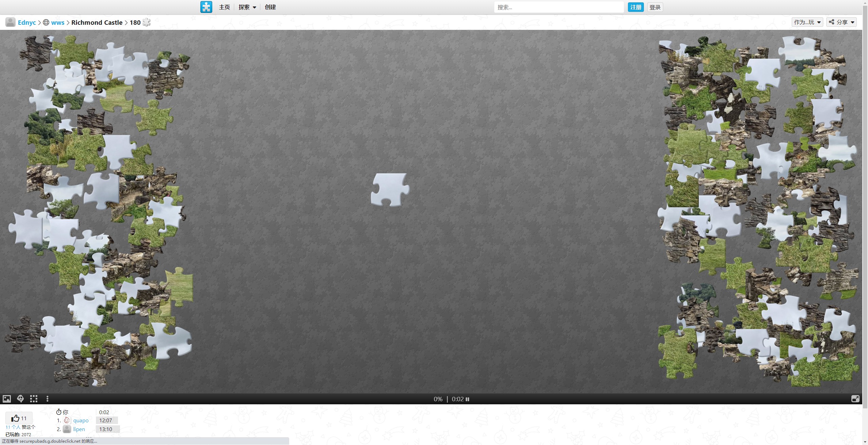Image resolution: width=868 pixels, height=445 pixels.
Task: Like the puzzle with thumbs-up button
Action: [19, 418]
